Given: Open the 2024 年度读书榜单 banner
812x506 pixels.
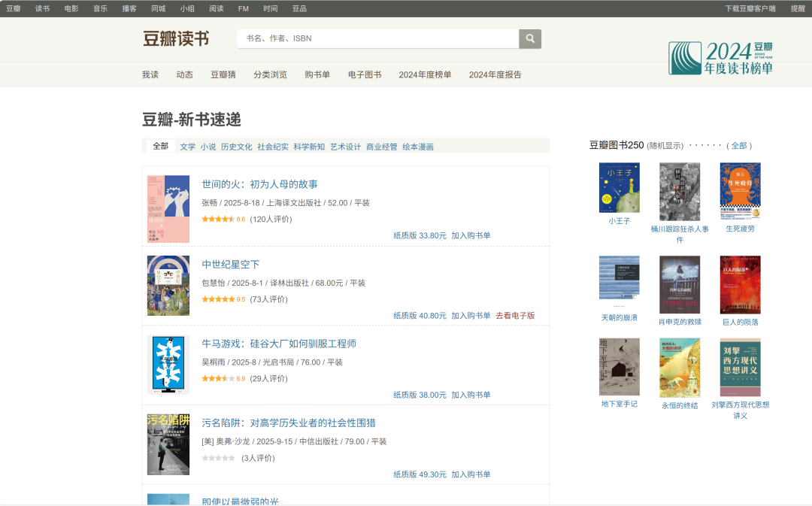Looking at the screenshot, I should coord(720,58).
